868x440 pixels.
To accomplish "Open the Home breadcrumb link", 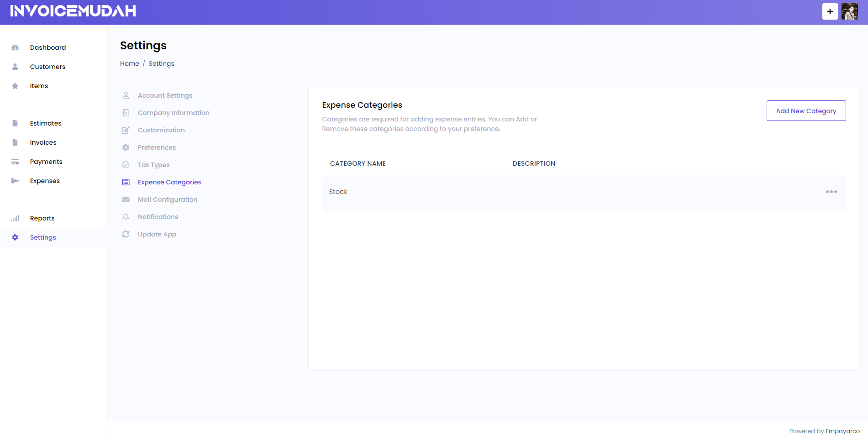I will pos(129,63).
